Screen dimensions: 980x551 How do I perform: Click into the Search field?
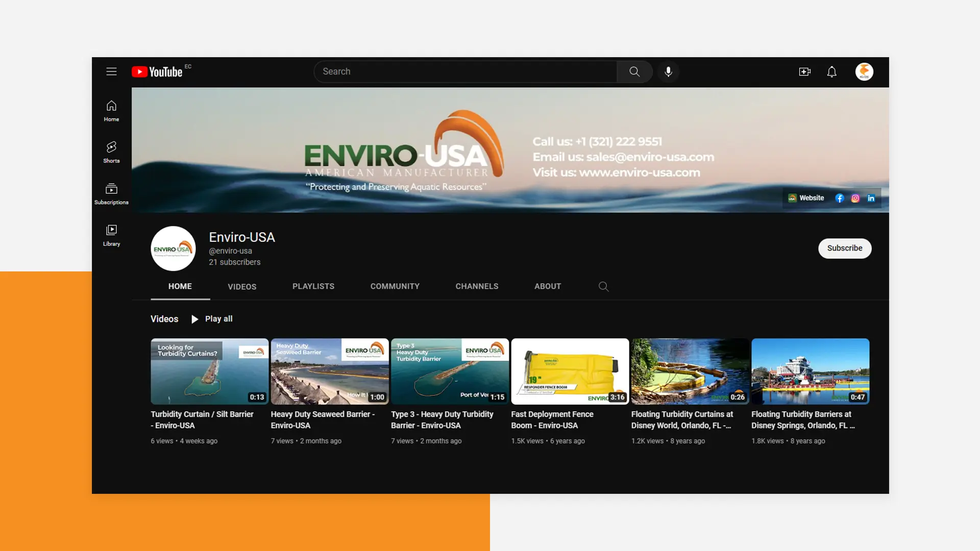point(465,71)
